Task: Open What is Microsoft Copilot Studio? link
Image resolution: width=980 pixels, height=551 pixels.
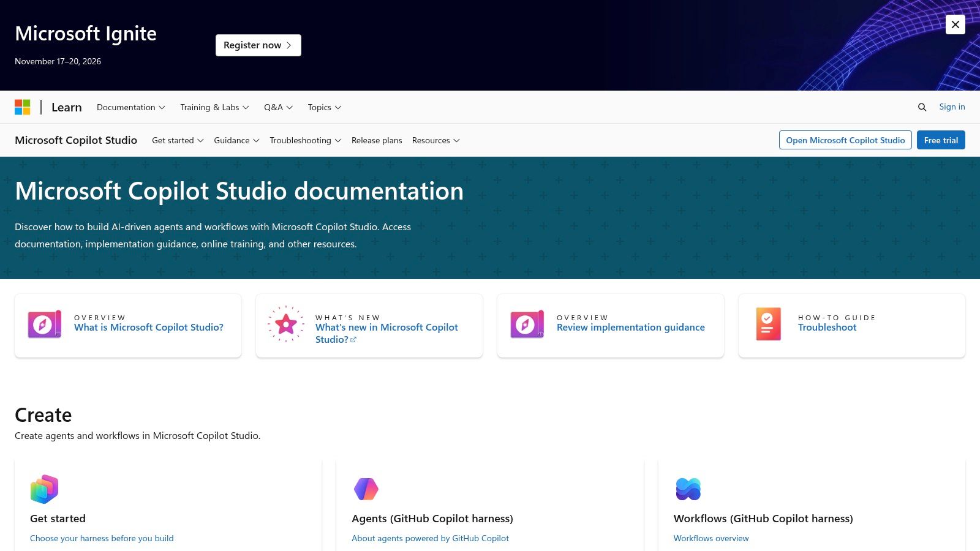Action: (149, 328)
